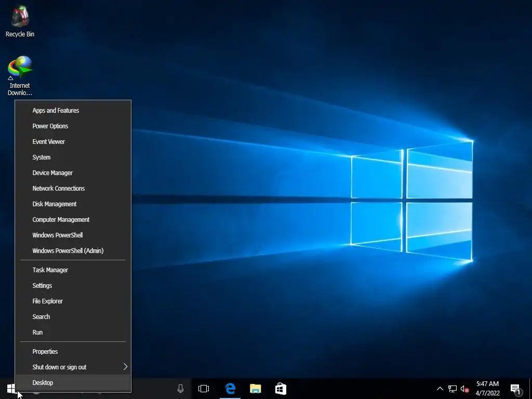Launch Windows PowerShell (Admin)
This screenshot has height=399, width=532.
click(x=73, y=251)
